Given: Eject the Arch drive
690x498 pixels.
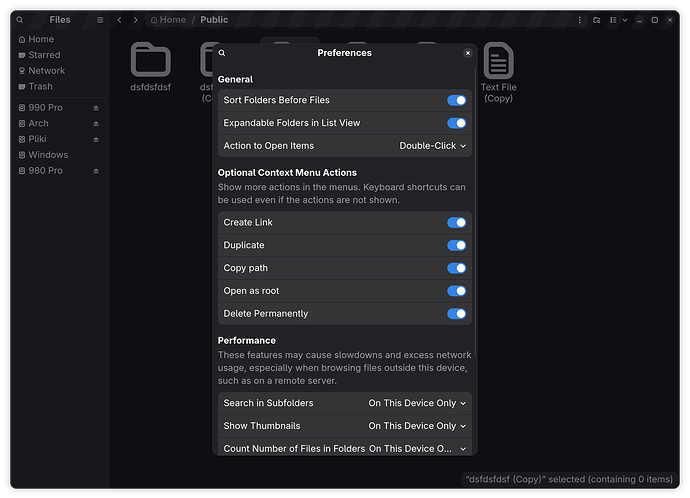Looking at the screenshot, I should (x=96, y=124).
